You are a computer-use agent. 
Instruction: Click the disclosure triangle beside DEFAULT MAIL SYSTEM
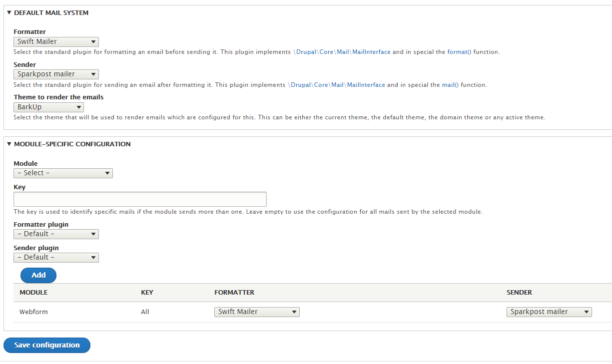(x=8, y=12)
